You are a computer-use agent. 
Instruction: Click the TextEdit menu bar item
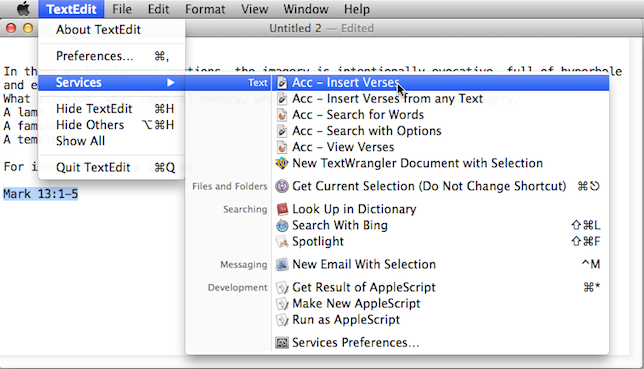coord(71,9)
